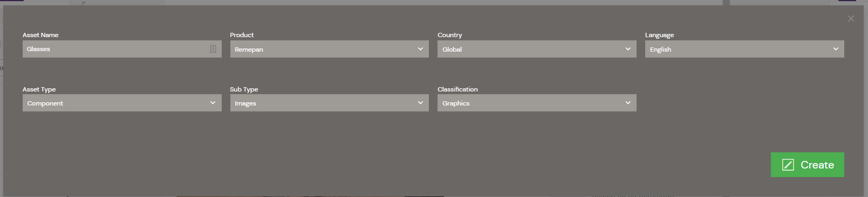Close the dialog with the X icon
868x197 pixels.
pos(851,19)
